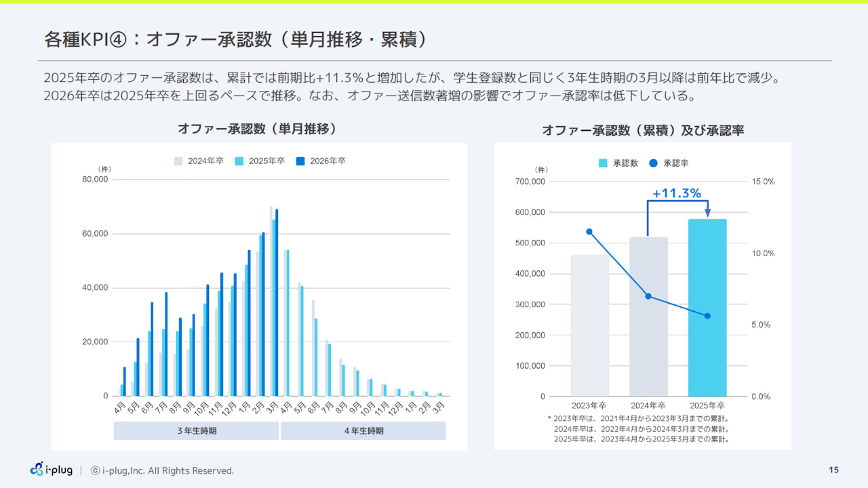The height and width of the screenshot is (488, 868).
Task: Select the 承認数 legend square marker
Action: pos(603,163)
